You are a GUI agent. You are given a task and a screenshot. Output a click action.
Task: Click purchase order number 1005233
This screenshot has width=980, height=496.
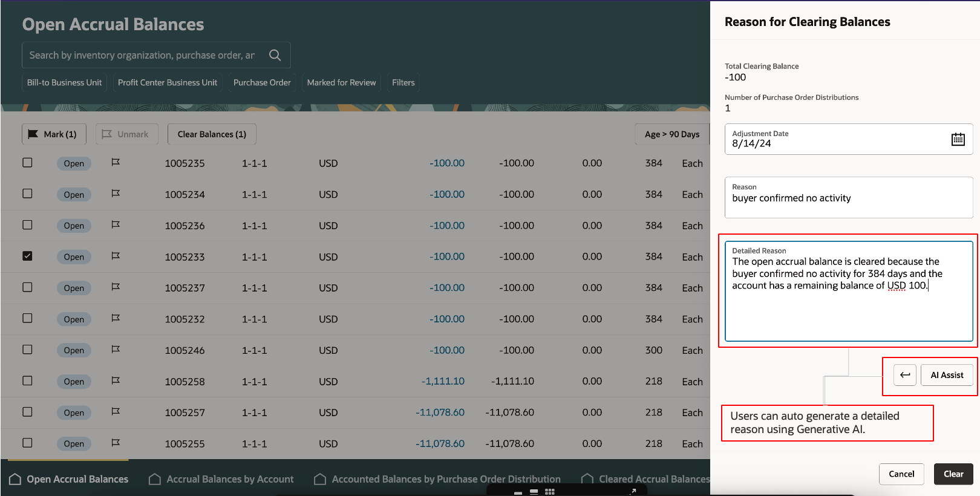185,257
